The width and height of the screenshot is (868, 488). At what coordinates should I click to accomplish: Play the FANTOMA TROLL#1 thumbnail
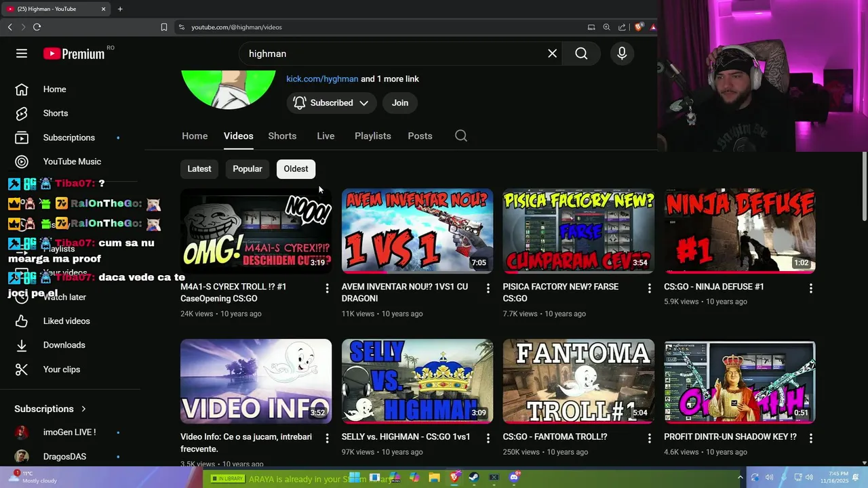[x=578, y=381]
